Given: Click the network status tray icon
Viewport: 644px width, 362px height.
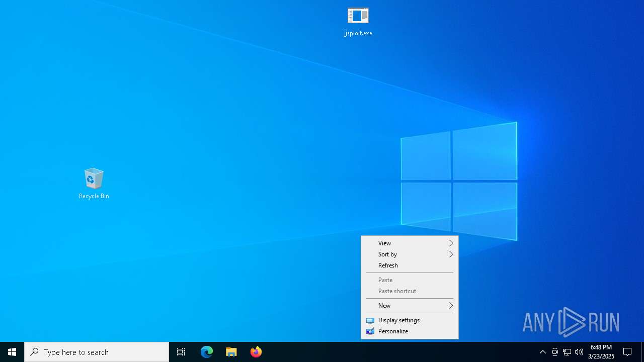Looking at the screenshot, I should (567, 352).
